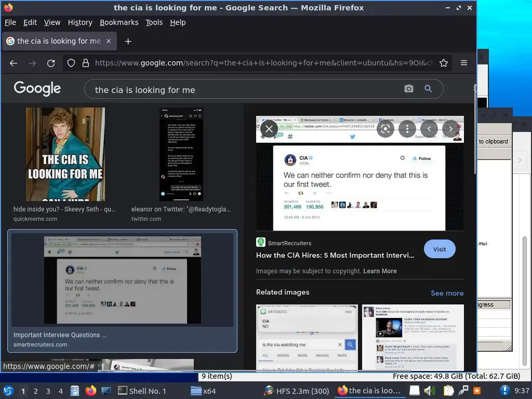Search by image using camera icon
The width and height of the screenshot is (532, 399).
click(x=409, y=89)
